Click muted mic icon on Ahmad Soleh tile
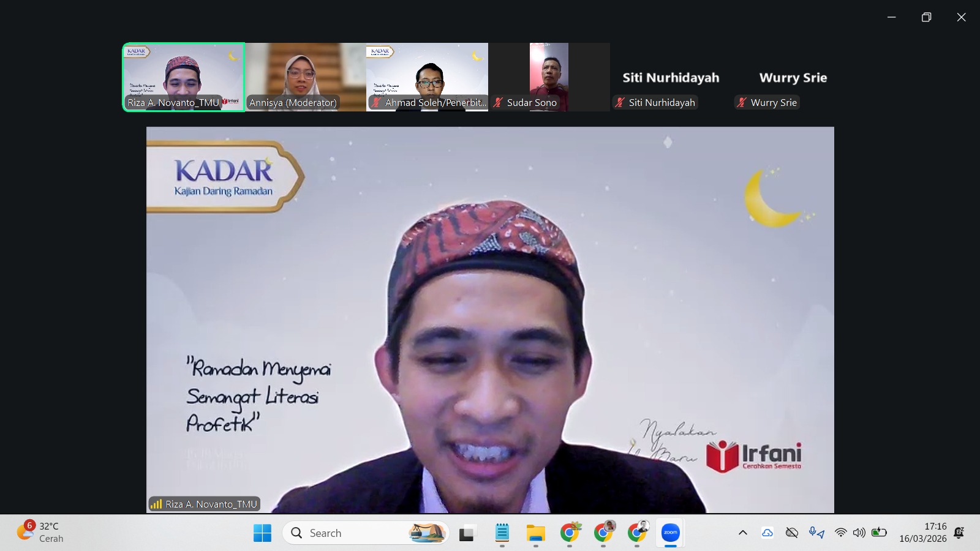The width and height of the screenshot is (980, 551). pyautogui.click(x=376, y=103)
